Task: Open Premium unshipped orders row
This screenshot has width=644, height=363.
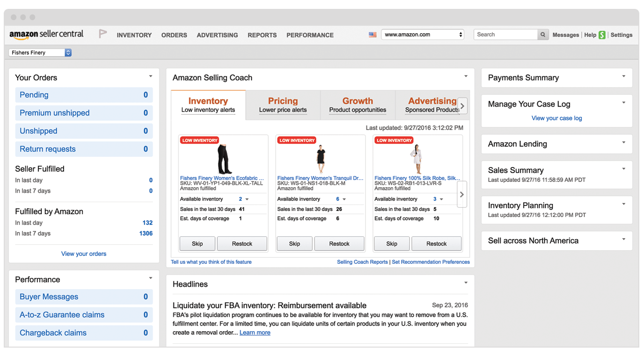Action: 84,113
